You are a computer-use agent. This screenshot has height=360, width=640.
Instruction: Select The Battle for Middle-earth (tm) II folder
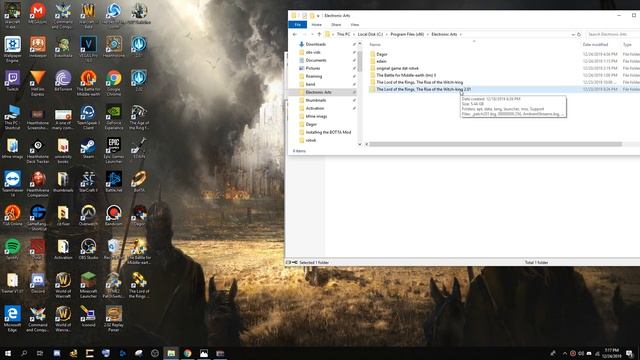tap(406, 75)
